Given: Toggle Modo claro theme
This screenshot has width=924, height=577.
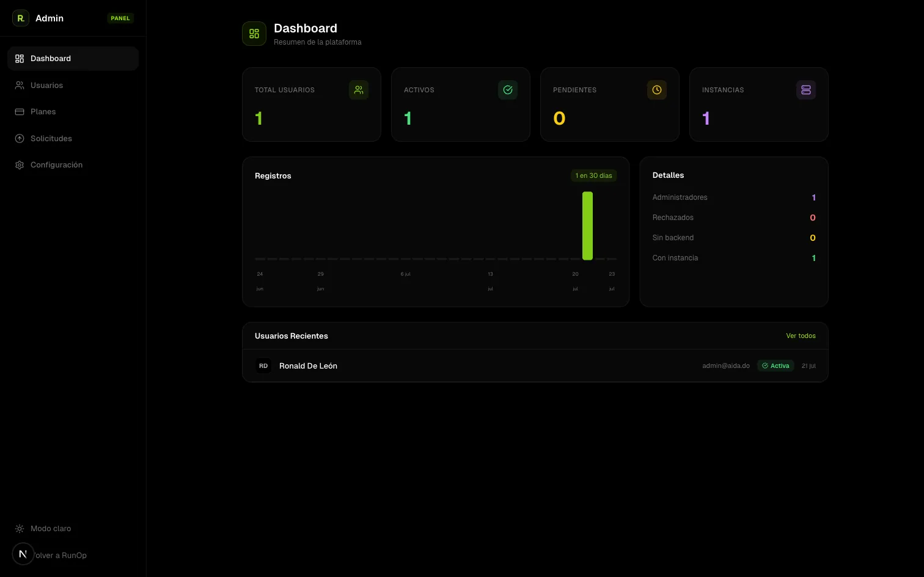Looking at the screenshot, I should pyautogui.click(x=73, y=529).
